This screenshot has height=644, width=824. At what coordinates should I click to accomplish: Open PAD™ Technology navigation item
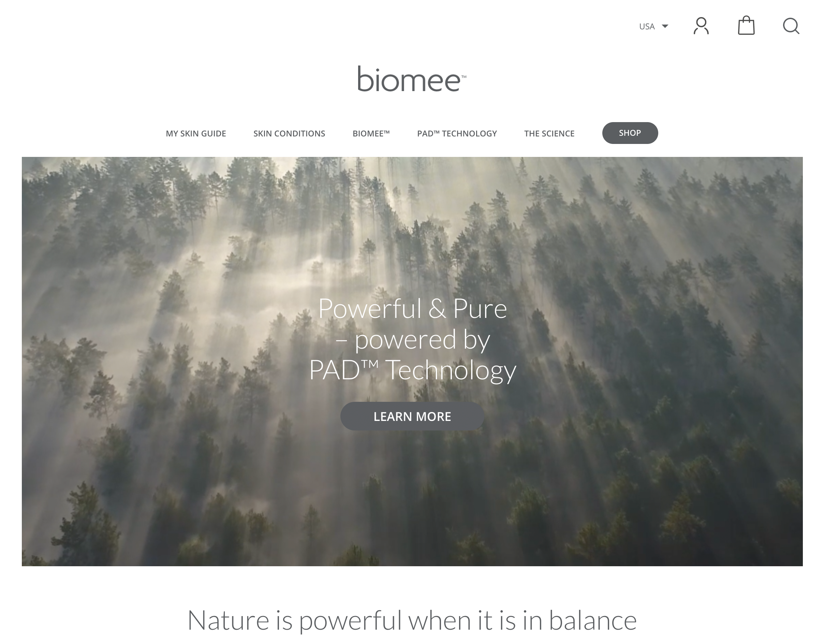(x=457, y=134)
